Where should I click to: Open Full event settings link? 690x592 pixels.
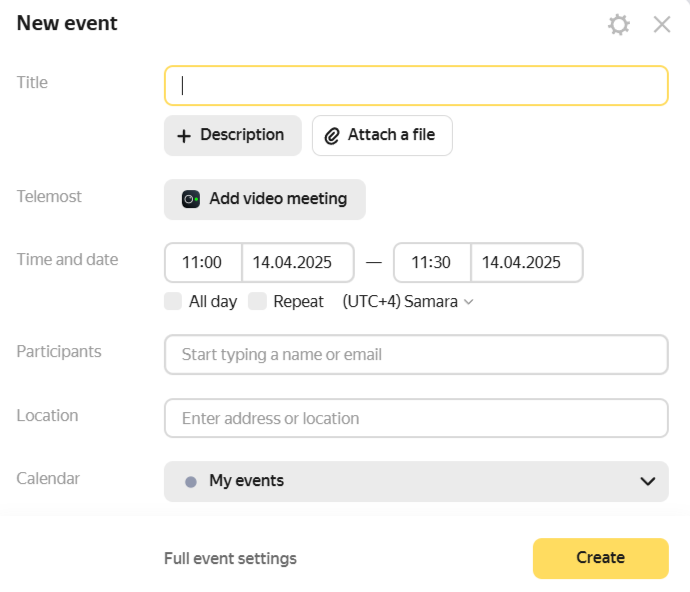[x=230, y=558]
